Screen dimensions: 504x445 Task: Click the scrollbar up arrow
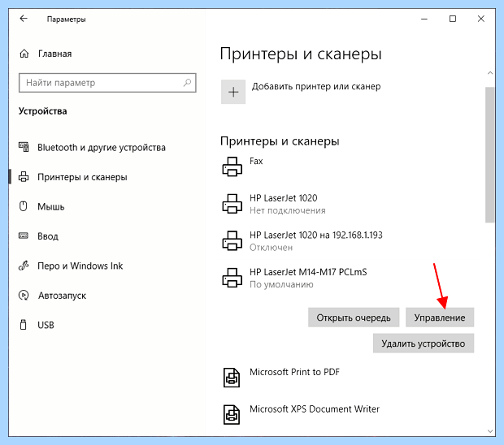pos(490,73)
